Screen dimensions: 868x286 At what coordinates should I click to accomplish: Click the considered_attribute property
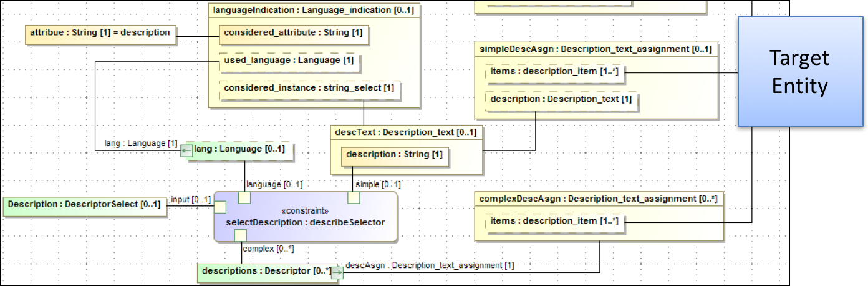tap(293, 33)
